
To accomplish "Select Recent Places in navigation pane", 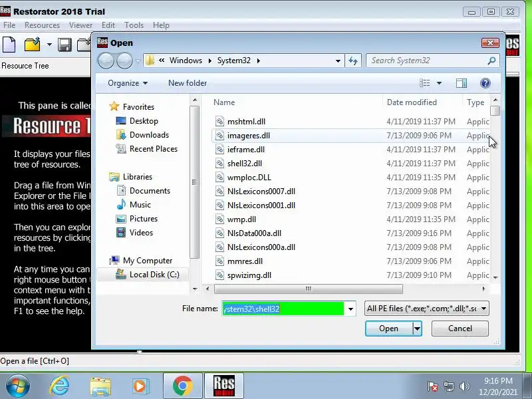I will [154, 148].
